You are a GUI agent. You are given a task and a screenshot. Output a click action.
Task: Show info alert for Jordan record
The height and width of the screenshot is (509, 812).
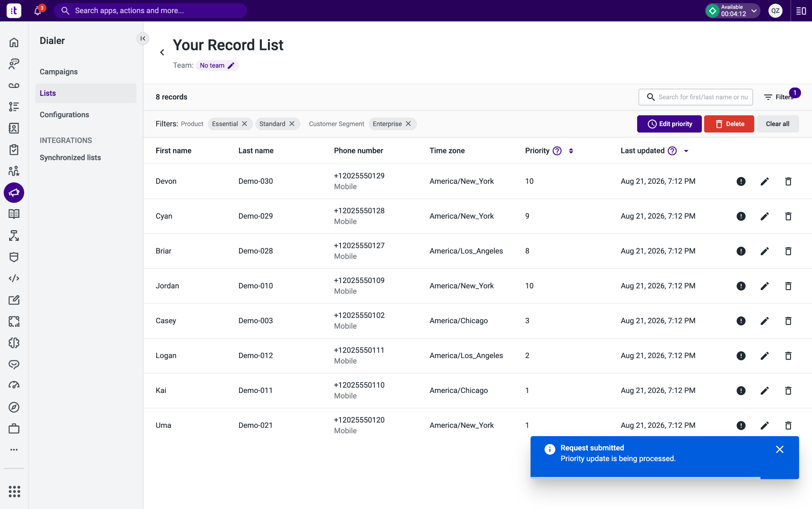741,286
